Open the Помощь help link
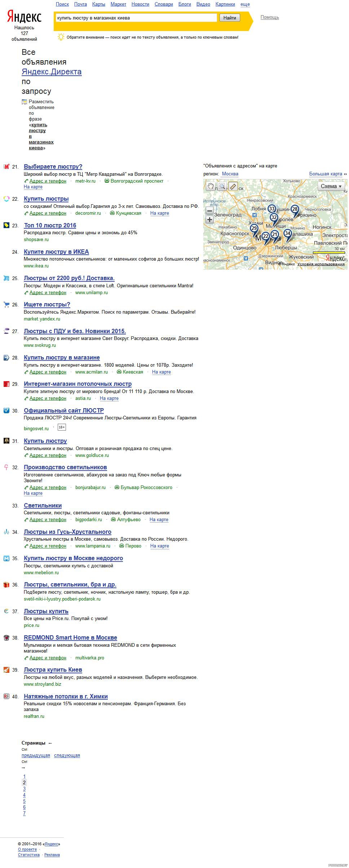 [x=270, y=17]
